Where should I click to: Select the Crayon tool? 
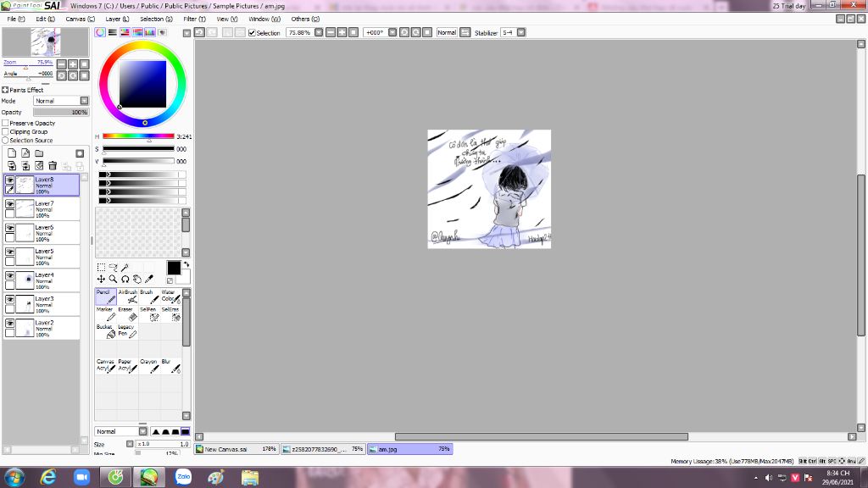coord(149,366)
